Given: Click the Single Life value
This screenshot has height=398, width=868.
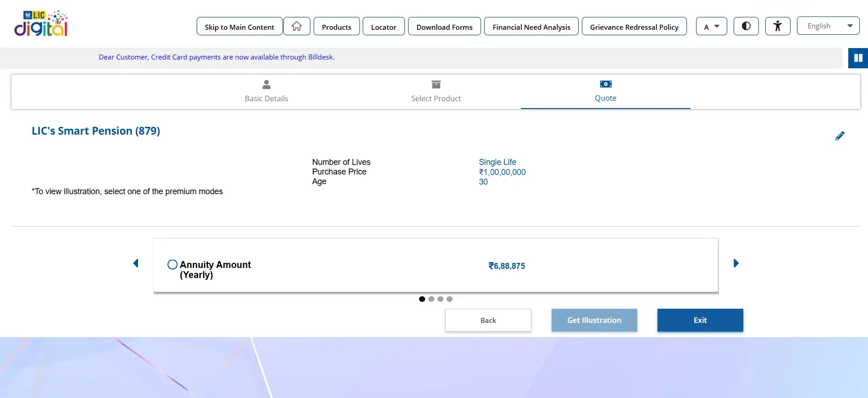Looking at the screenshot, I should pyautogui.click(x=498, y=162).
